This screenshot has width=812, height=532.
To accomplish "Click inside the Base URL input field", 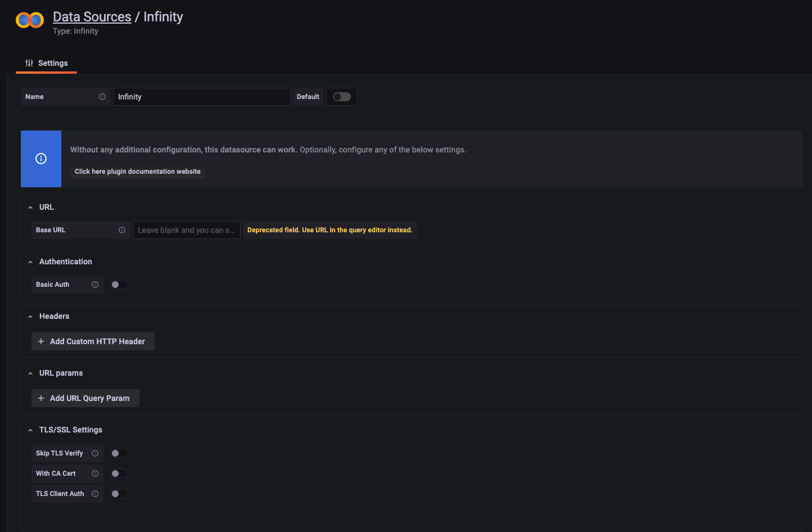I will tap(186, 229).
